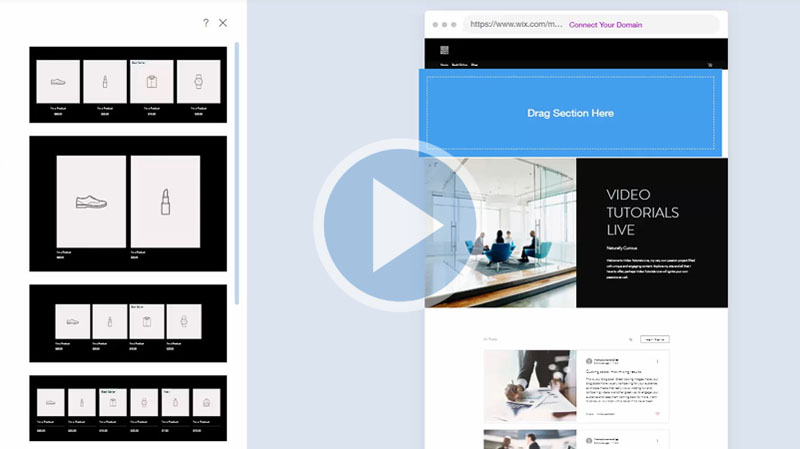Click the Connect Your Domain link
The image size is (800, 449).
point(606,25)
